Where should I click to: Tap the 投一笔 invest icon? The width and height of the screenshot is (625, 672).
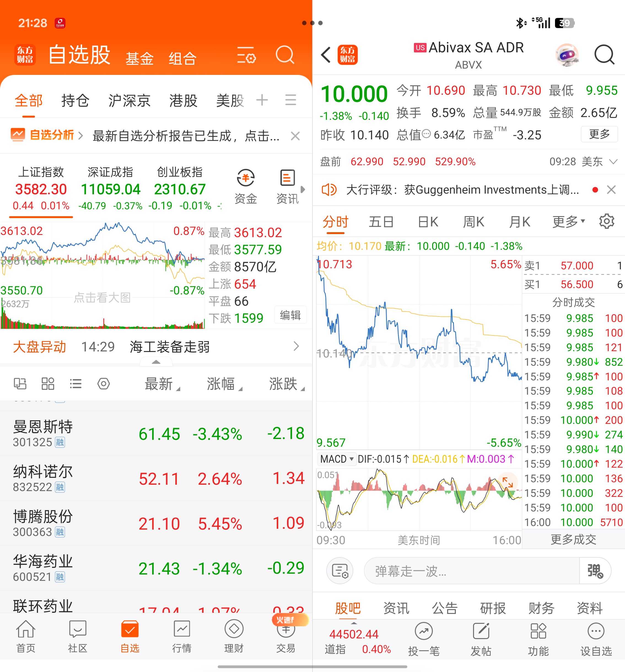coord(424,640)
